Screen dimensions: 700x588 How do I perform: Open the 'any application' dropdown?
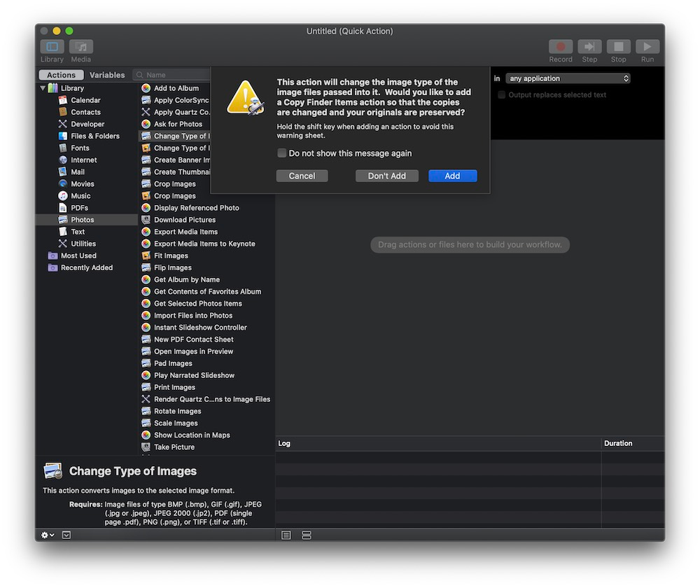click(568, 78)
